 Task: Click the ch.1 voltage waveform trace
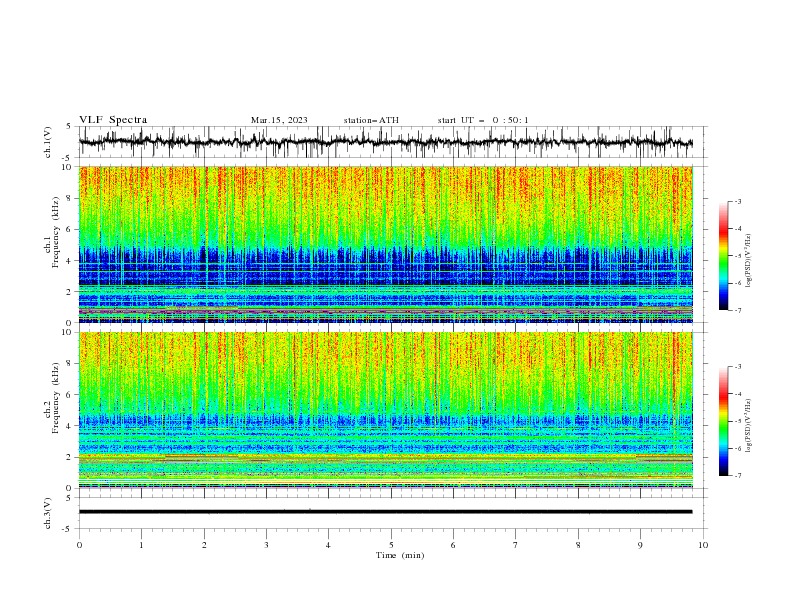386,142
